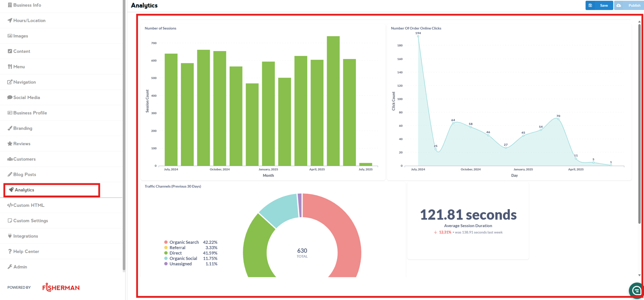Click the Integrations plug icon
The image size is (644, 300).
10,236
